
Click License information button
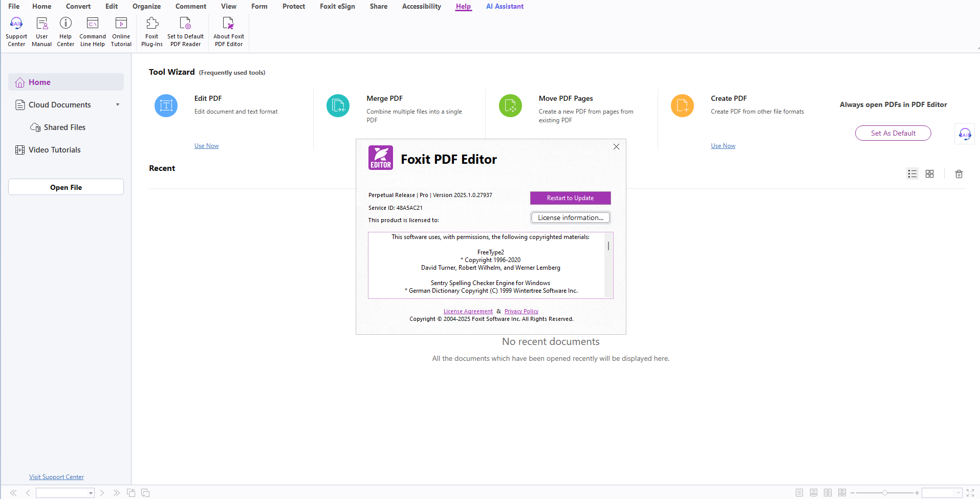[570, 218]
